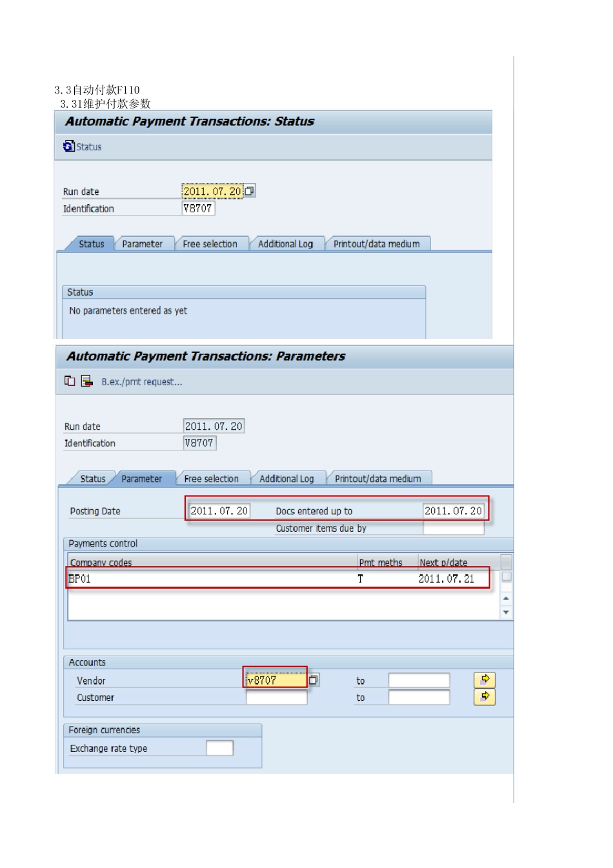
Task: Open B.ex./pmt request... in the Parameters toolbar
Action: tap(142, 382)
